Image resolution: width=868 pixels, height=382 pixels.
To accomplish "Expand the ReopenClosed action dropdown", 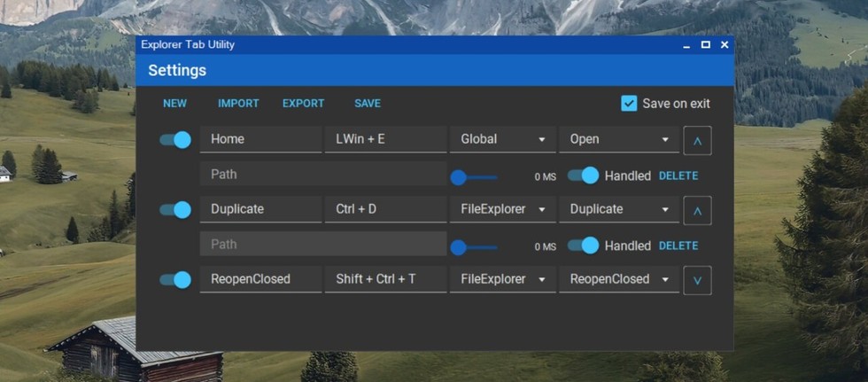I will pos(619,279).
